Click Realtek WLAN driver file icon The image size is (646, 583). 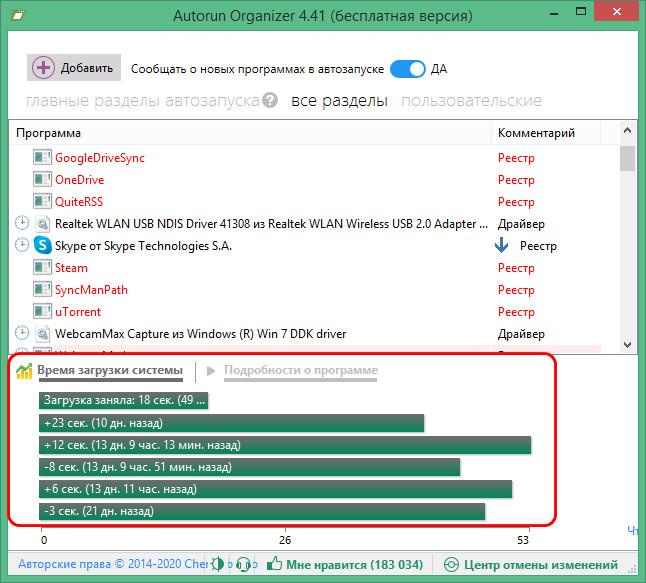(42, 224)
